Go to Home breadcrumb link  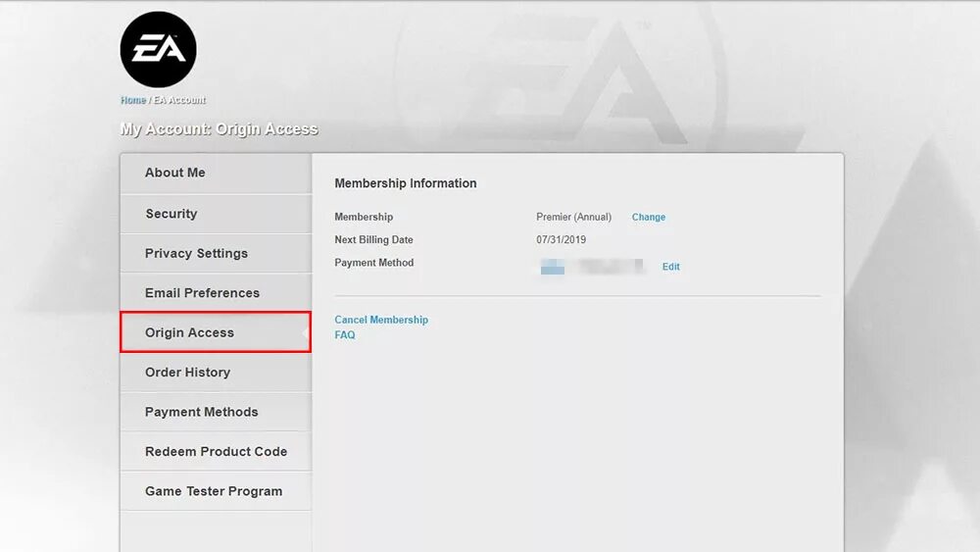133,100
